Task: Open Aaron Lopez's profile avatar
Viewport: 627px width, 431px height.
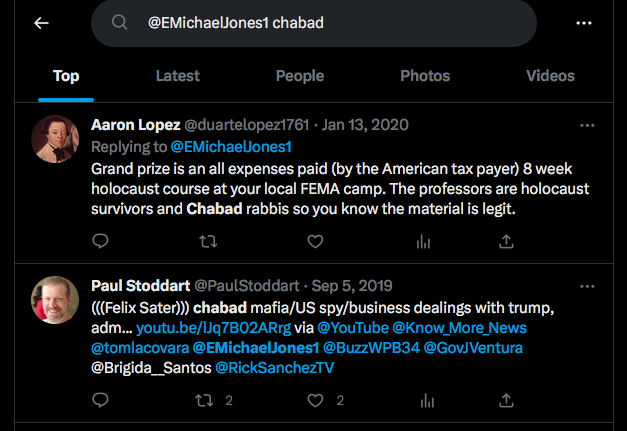Action: [56, 138]
